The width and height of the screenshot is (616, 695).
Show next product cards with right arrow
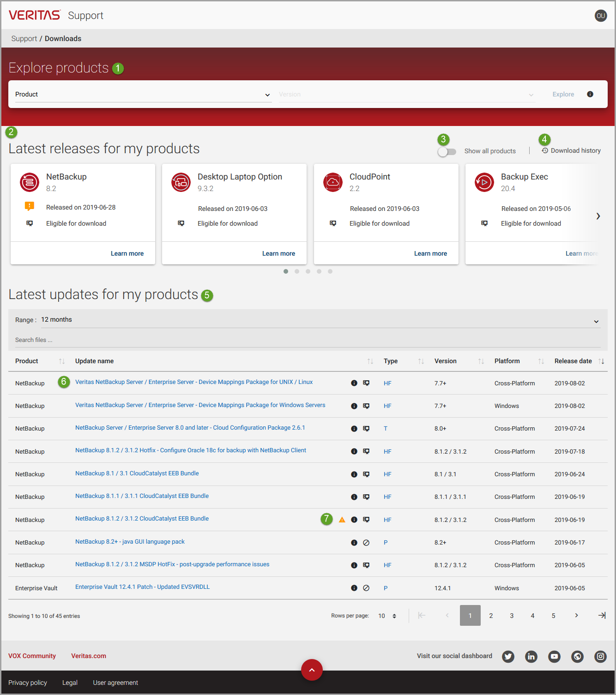[x=598, y=216]
